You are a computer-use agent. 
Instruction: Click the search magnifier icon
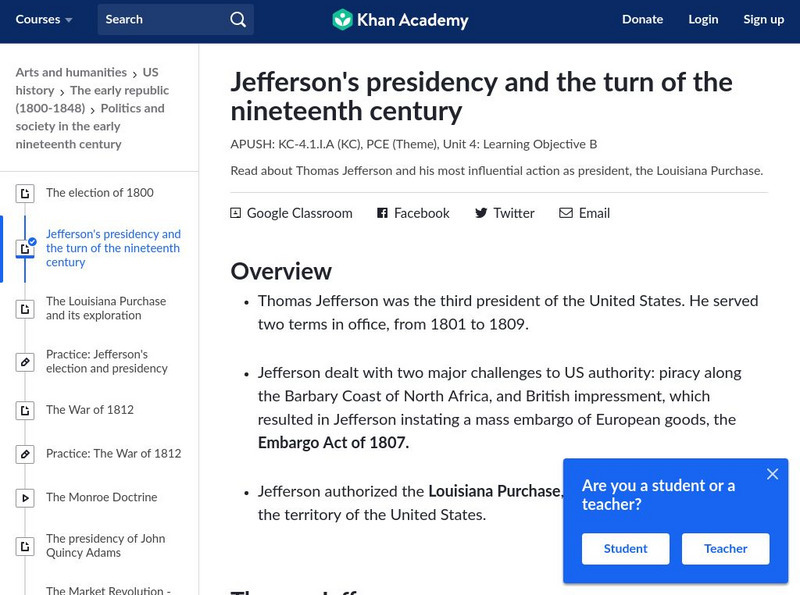237,20
